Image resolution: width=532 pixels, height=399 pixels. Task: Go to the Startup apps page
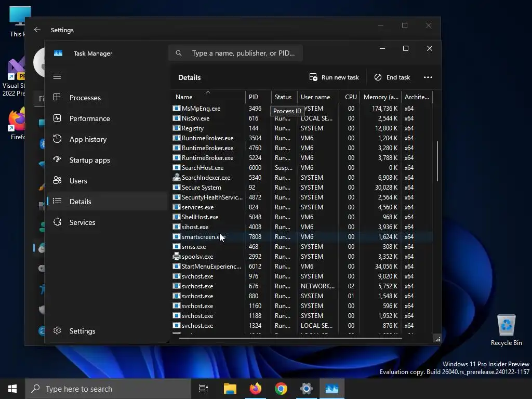pyautogui.click(x=107, y=160)
